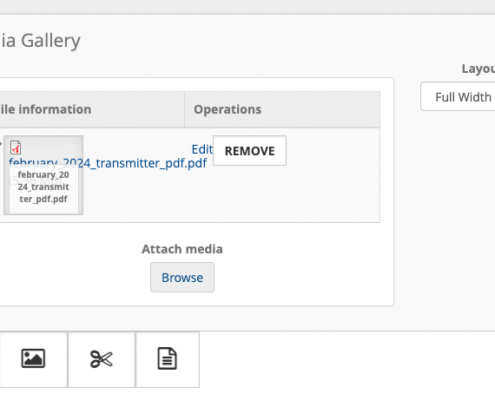495x400 pixels.
Task: Edit the attached transmitter PDF
Action: [x=202, y=149]
